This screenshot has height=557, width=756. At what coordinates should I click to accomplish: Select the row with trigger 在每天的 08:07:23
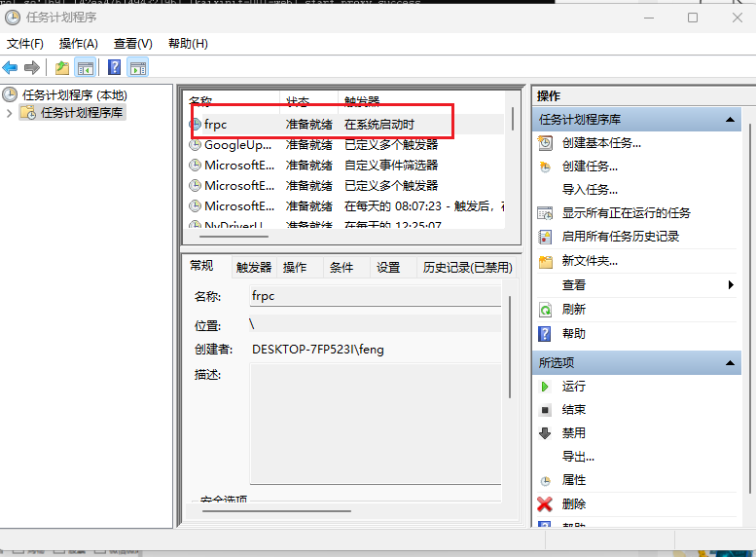click(x=345, y=206)
